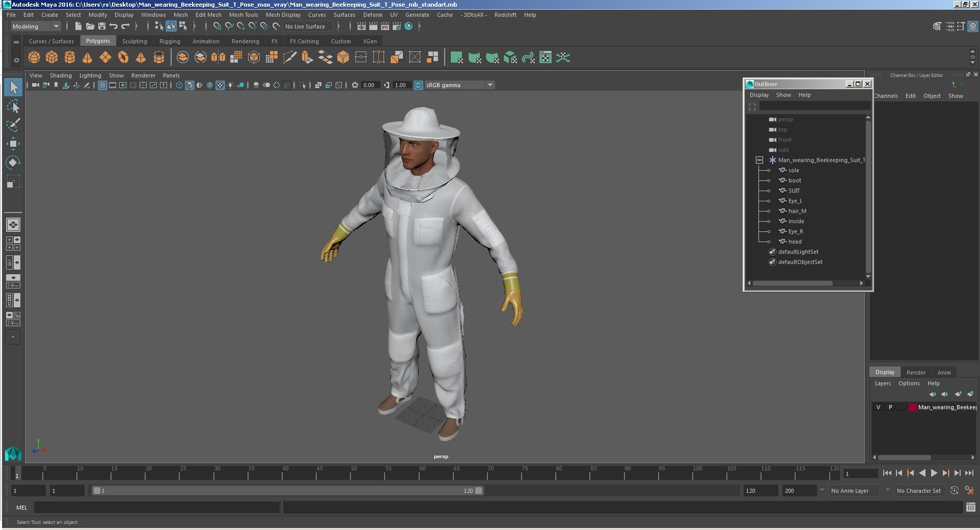The height and width of the screenshot is (530, 980).
Task: Toggle isolate select in viewport
Action: click(303, 85)
